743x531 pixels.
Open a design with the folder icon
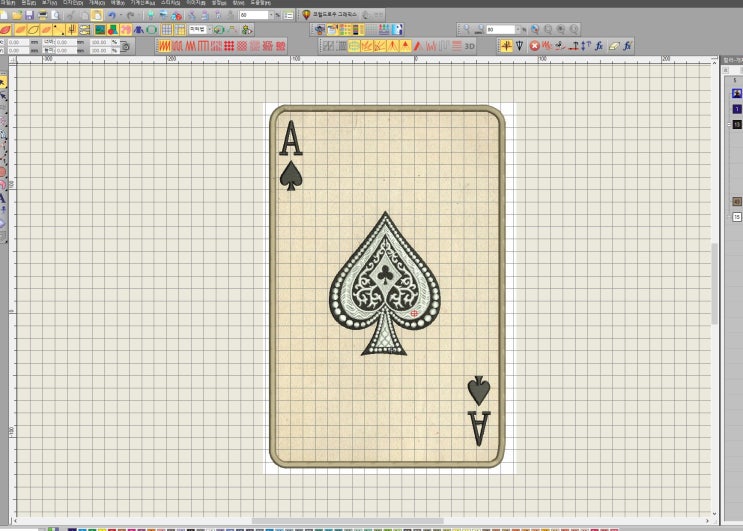[x=17, y=16]
